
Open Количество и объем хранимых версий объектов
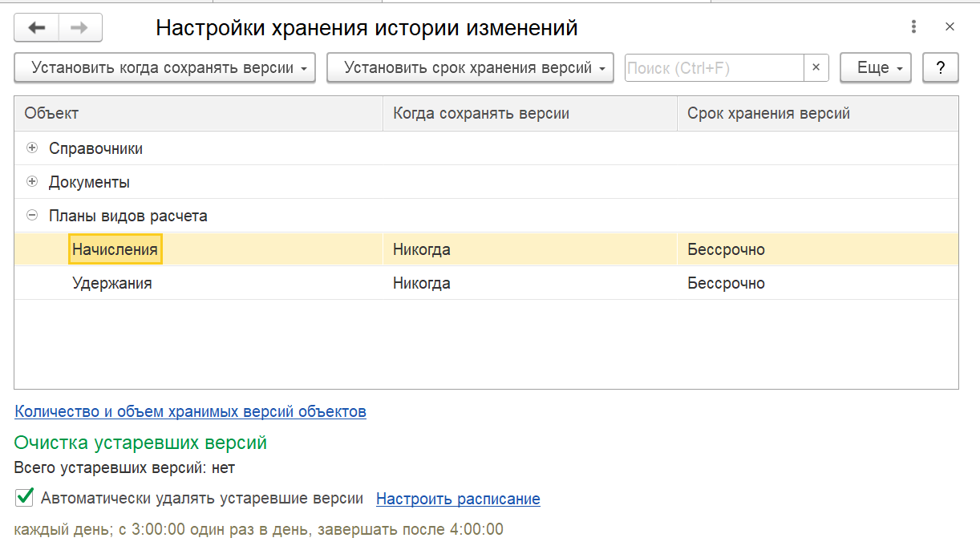(190, 411)
